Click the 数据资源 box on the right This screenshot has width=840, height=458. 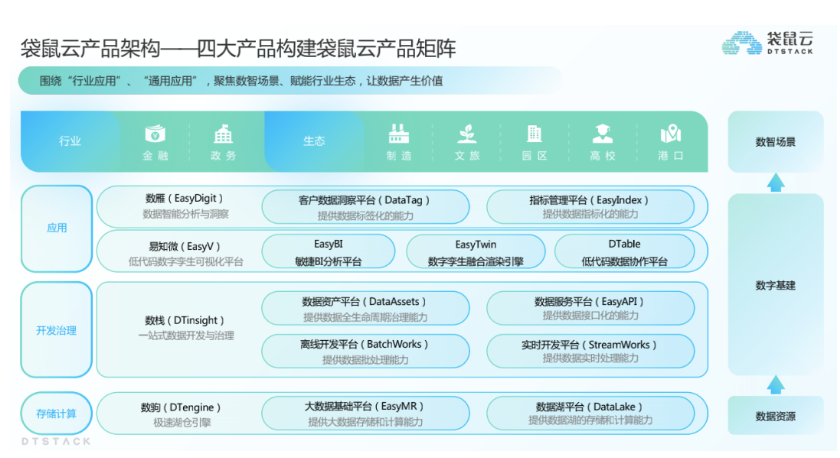click(x=776, y=416)
